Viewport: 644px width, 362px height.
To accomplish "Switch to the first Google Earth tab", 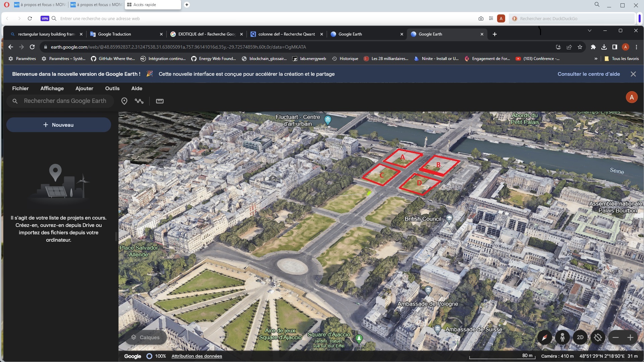I will pyautogui.click(x=367, y=34).
